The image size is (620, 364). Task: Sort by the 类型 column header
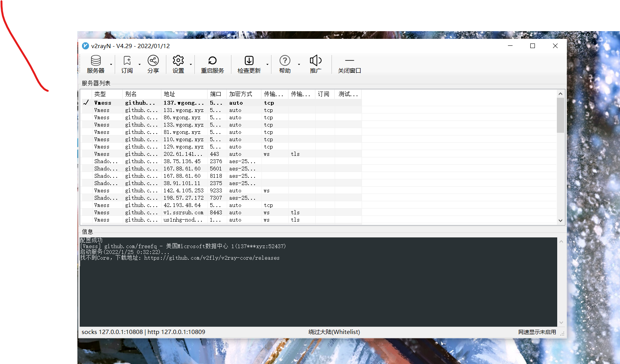[107, 94]
